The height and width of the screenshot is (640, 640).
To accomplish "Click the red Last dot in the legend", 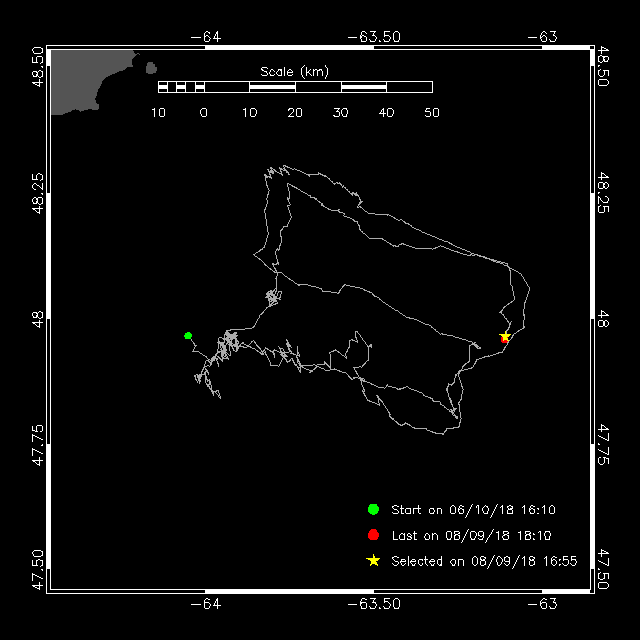I will click(x=373, y=535).
